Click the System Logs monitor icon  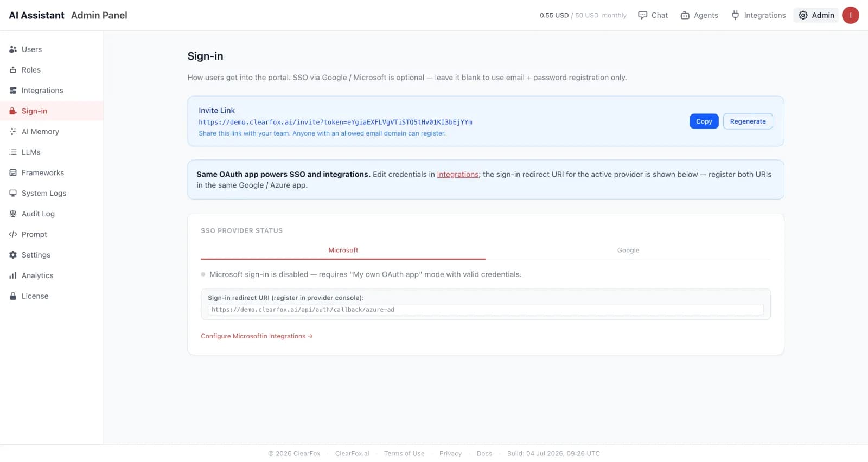pos(13,194)
